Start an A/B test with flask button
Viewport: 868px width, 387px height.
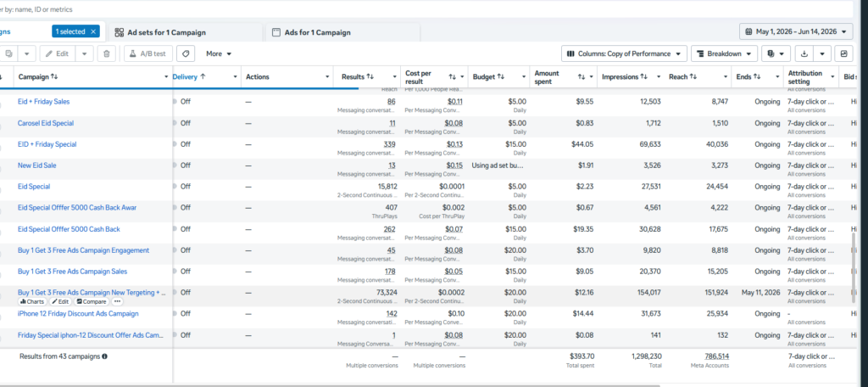tap(148, 53)
